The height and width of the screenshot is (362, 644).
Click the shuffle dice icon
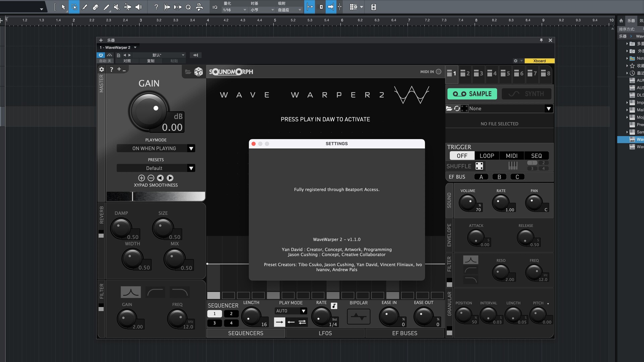[x=479, y=166]
